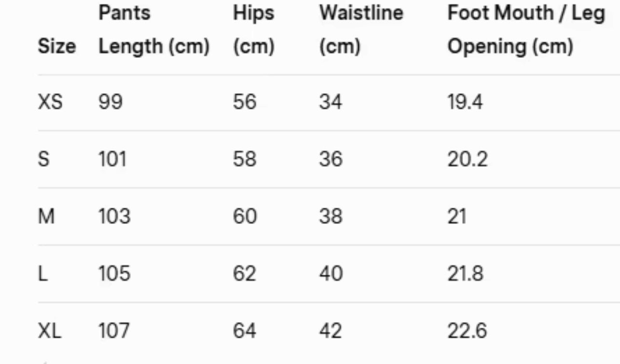Click the waistline value 34
620x364 pixels.
330,102
